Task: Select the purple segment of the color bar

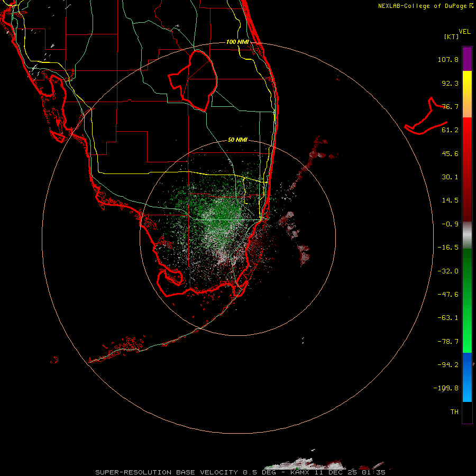Action: [467, 59]
